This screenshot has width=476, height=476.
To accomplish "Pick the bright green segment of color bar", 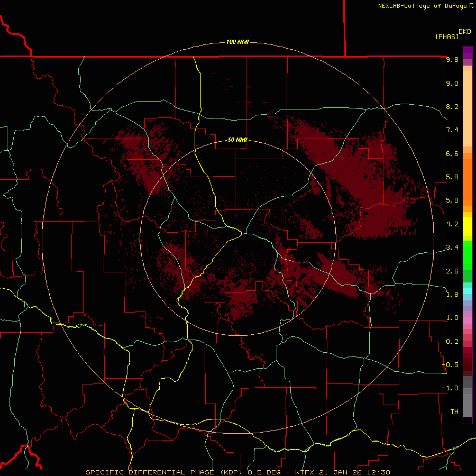I will click(x=467, y=255).
